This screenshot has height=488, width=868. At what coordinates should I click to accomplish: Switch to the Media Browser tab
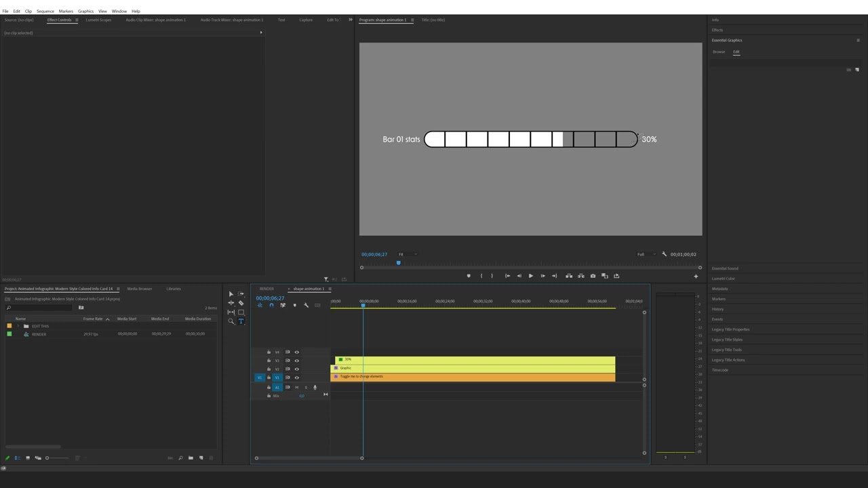(140, 289)
